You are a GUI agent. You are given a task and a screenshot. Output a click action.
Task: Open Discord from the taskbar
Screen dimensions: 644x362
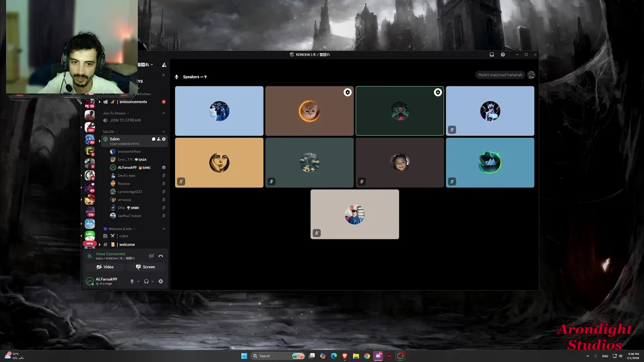(378, 356)
